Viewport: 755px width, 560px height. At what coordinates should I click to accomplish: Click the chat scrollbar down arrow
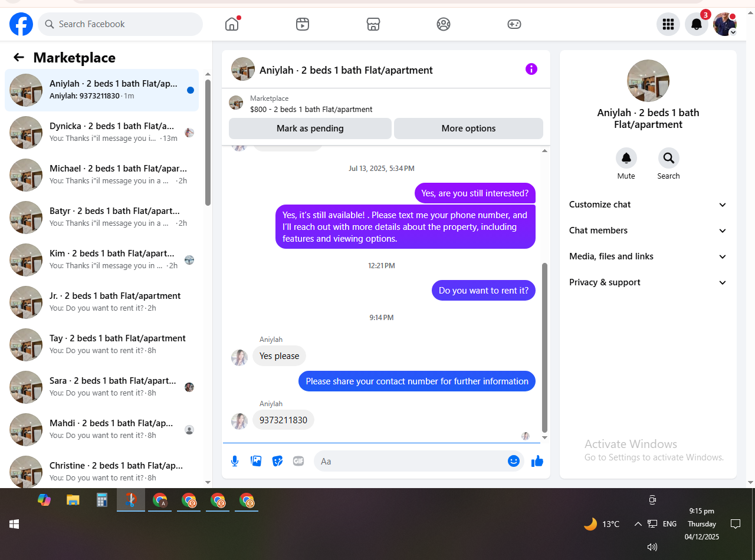point(544,437)
